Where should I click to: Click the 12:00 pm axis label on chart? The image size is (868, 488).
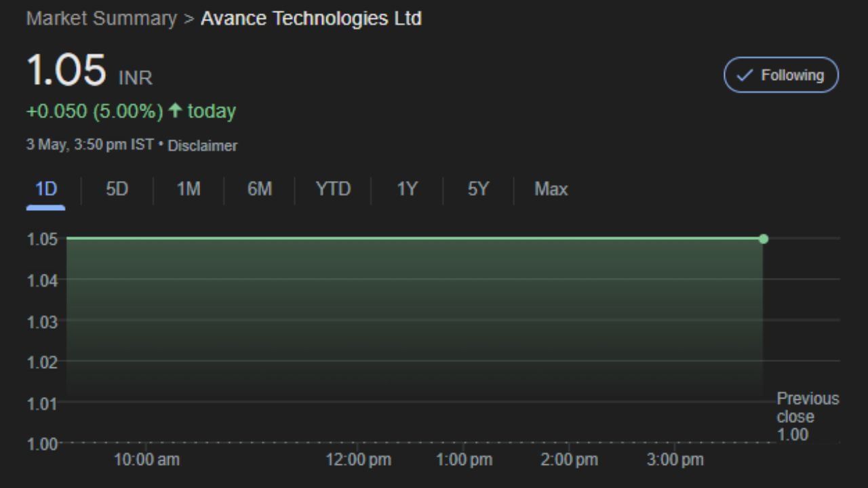click(x=360, y=460)
